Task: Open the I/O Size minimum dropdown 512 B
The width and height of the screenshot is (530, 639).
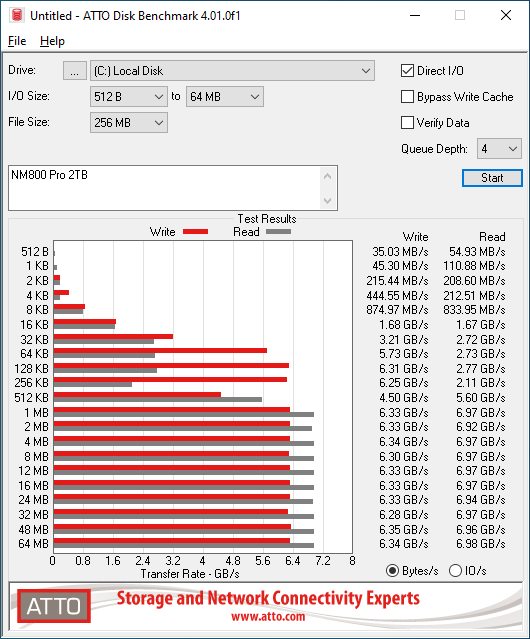Action: pos(129,97)
